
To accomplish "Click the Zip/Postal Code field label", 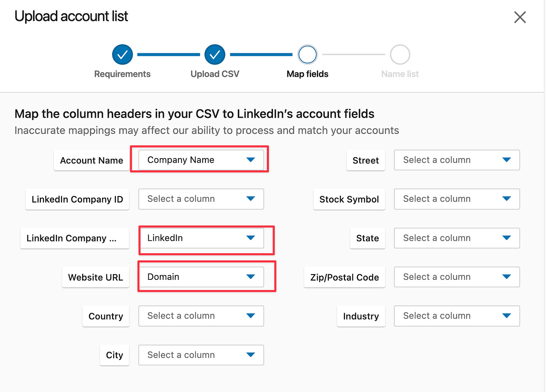I will [x=344, y=278].
